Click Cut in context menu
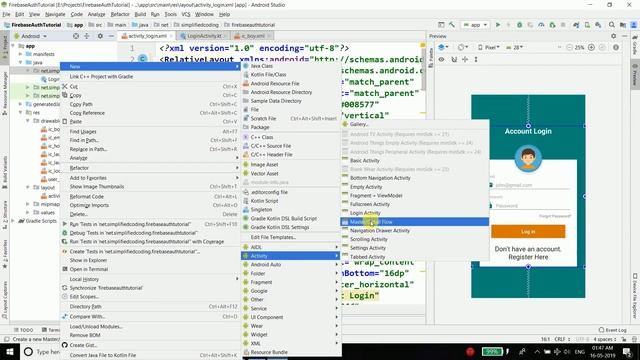The width and height of the screenshot is (640, 360). [150, 87]
